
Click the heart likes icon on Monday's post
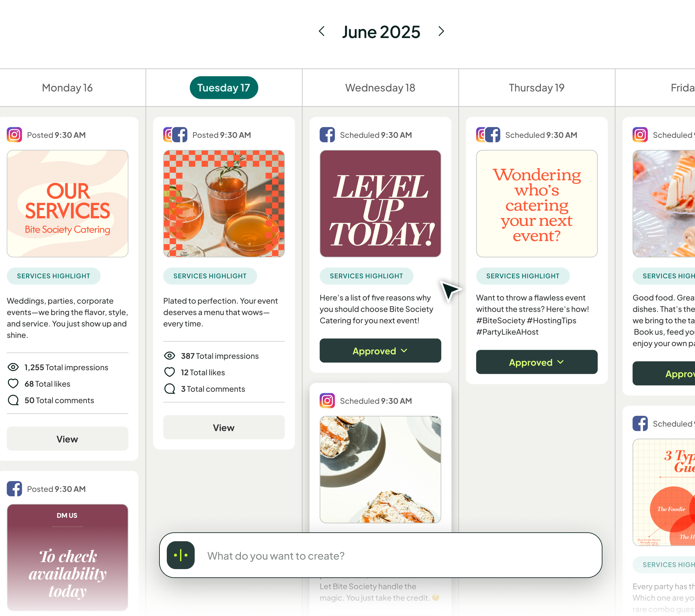pos(13,383)
